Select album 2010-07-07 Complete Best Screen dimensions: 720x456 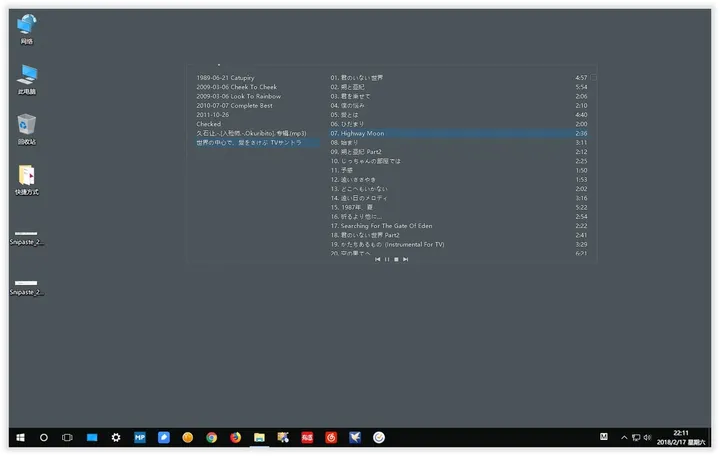click(236, 105)
